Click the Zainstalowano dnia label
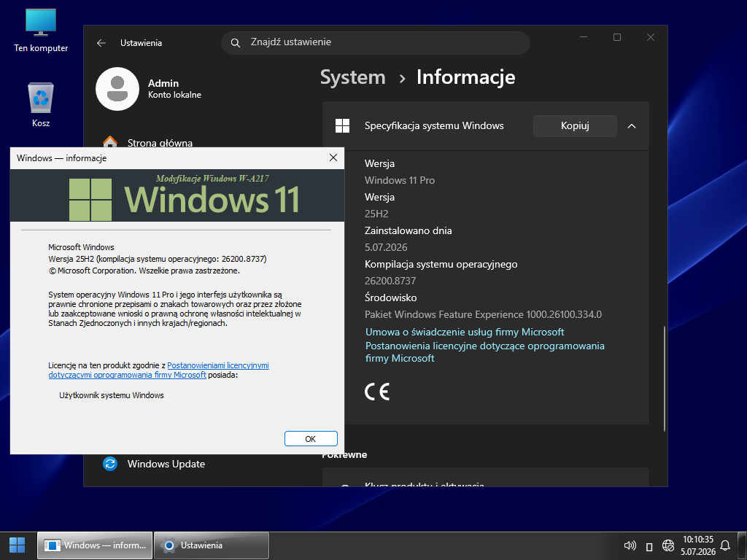Viewport: 747px width, 560px height. tap(409, 230)
